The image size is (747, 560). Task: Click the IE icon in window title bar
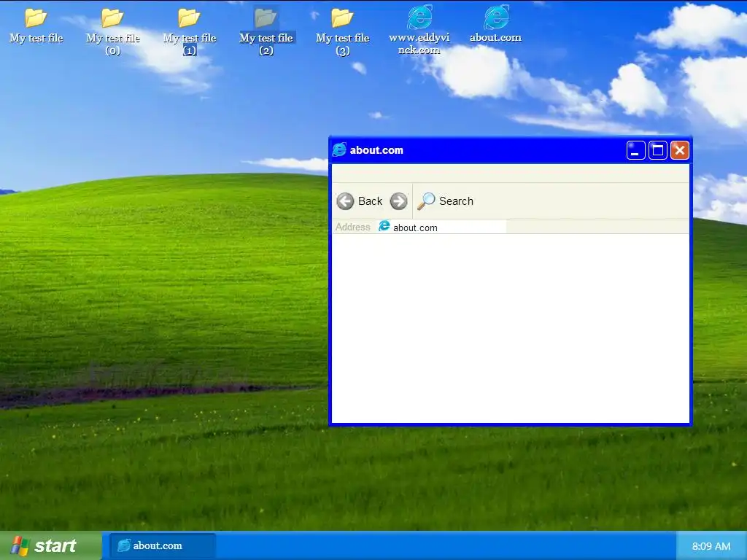tap(339, 149)
